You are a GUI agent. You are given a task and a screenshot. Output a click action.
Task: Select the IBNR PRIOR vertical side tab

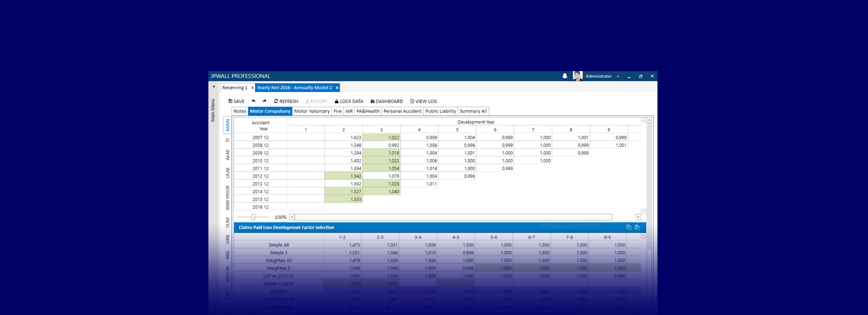[228, 198]
